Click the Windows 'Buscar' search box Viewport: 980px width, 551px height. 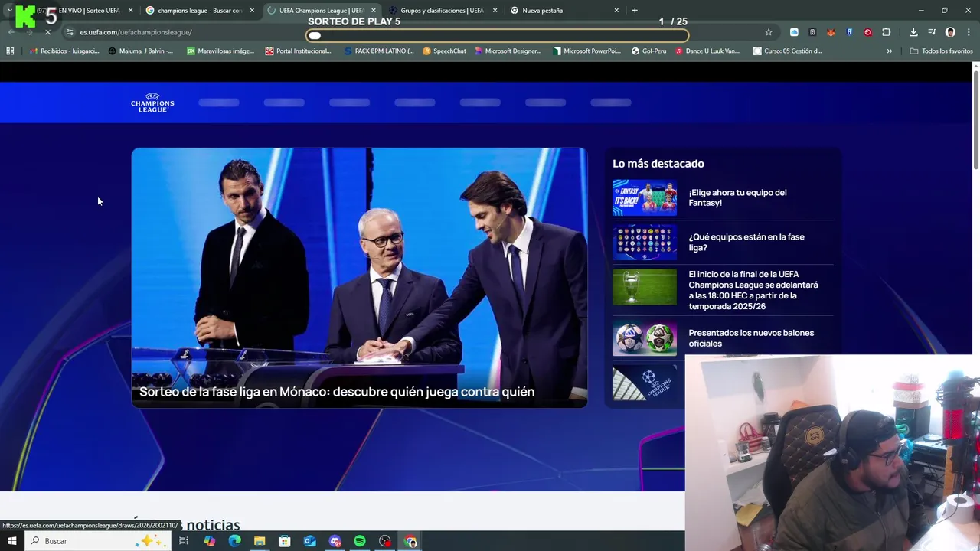98,541
